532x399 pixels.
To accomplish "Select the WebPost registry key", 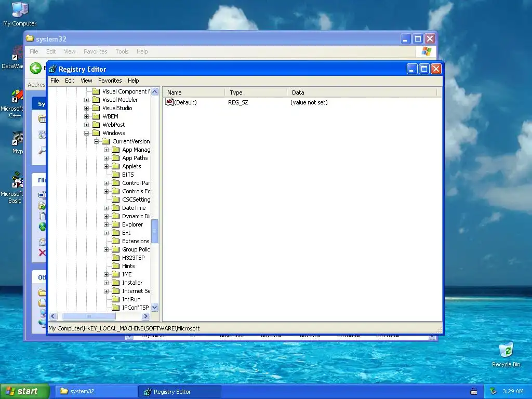I will click(x=113, y=125).
